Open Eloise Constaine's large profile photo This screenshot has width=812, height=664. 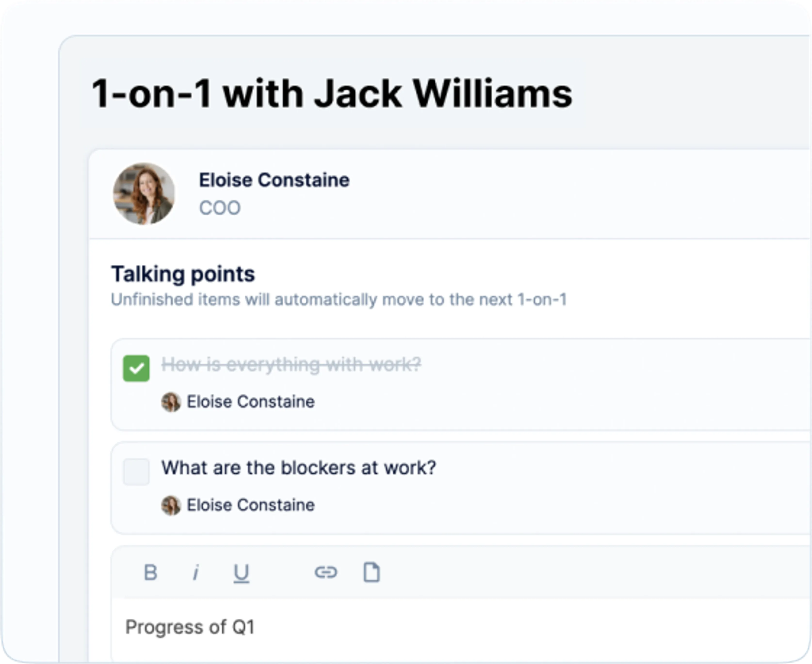(x=144, y=194)
